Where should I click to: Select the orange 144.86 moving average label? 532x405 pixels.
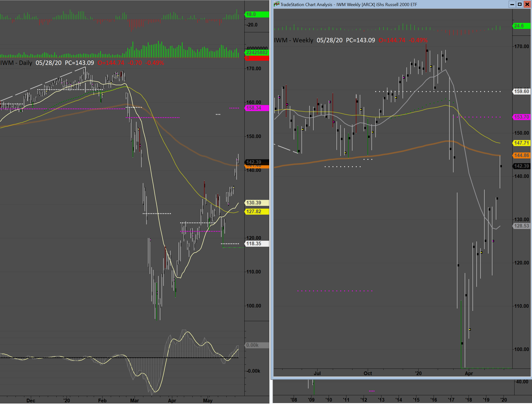click(521, 155)
